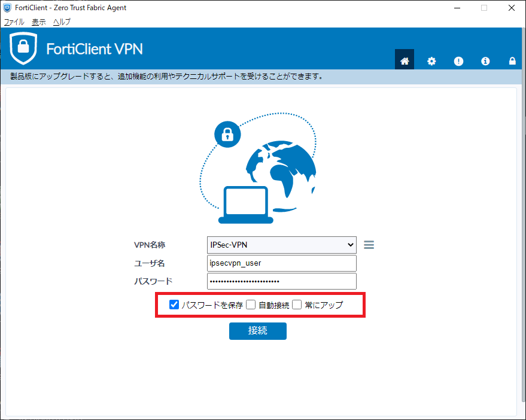Screen dimensions: 526x420
Task: Open the VPN connection hamburger menu
Action: (x=369, y=245)
